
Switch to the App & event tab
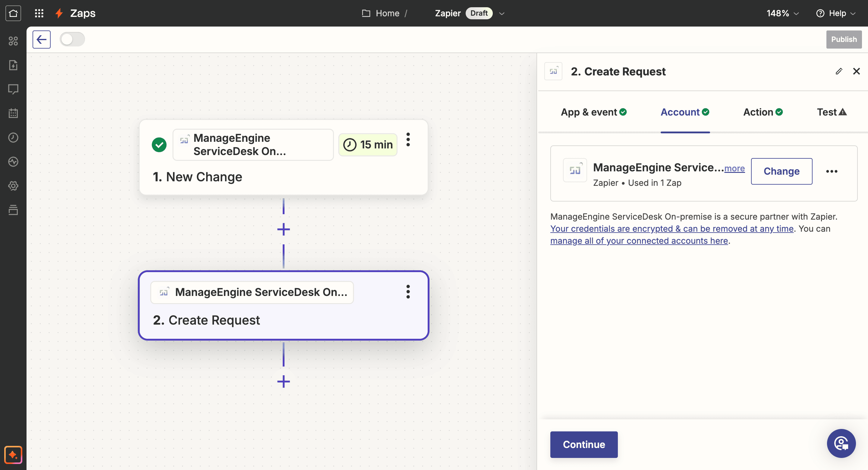tap(594, 112)
